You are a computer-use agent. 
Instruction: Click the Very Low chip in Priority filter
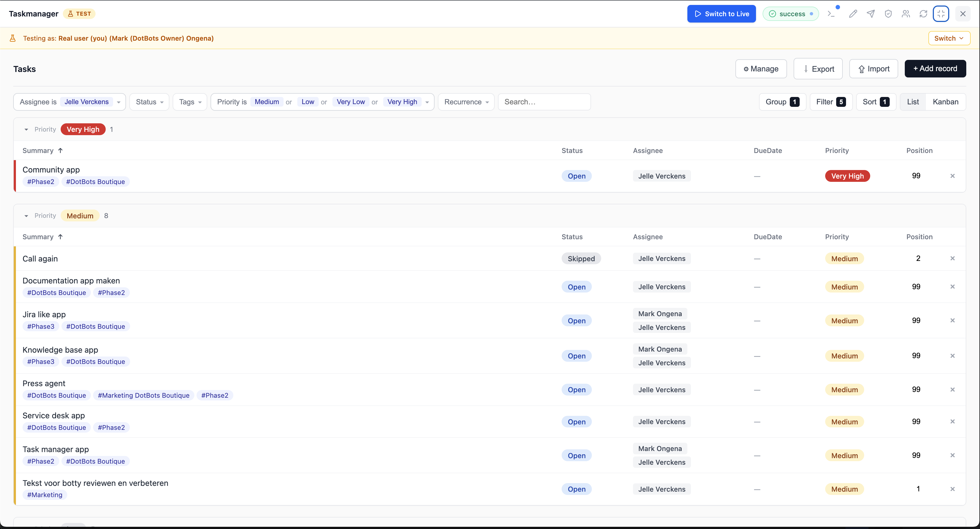(x=350, y=102)
